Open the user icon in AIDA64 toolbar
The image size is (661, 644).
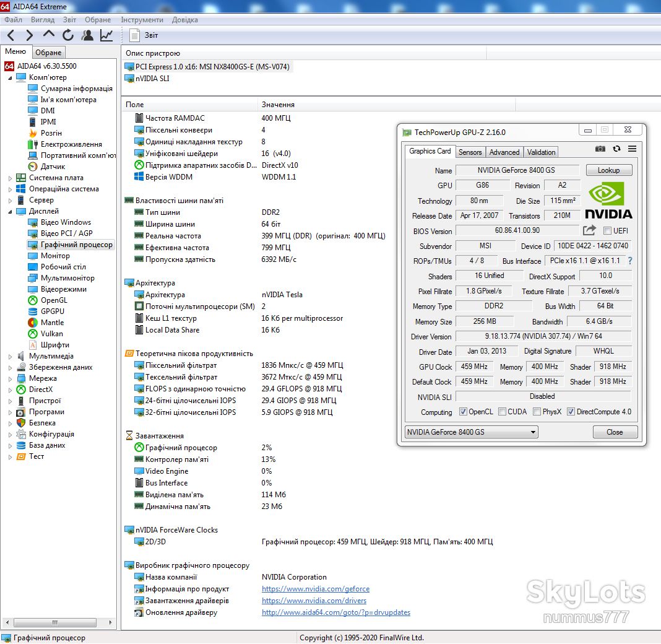[x=88, y=35]
